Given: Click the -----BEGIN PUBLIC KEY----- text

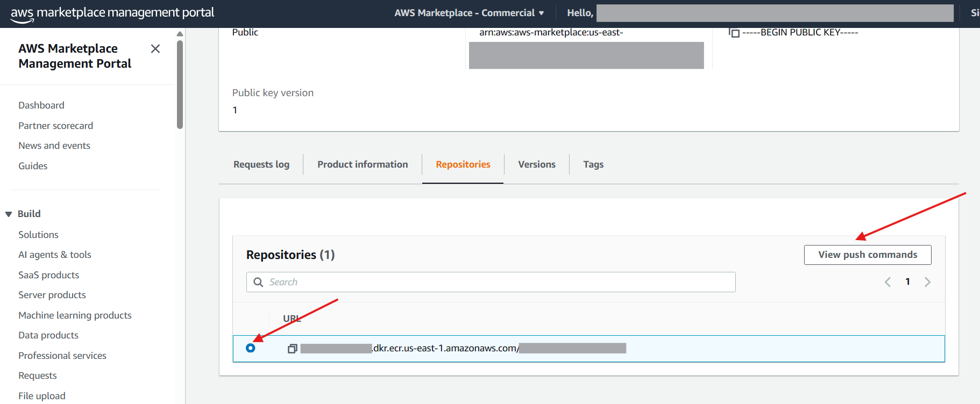Looking at the screenshot, I should (800, 32).
